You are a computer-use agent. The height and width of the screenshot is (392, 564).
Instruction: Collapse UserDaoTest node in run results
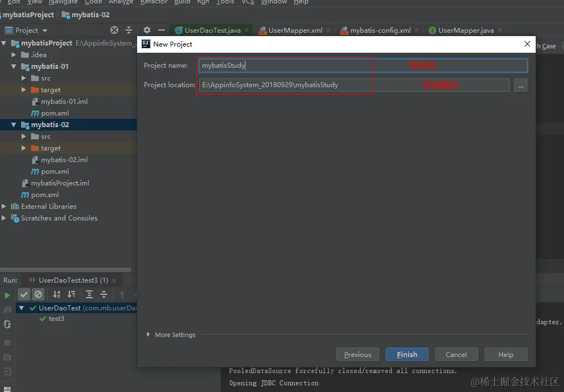[x=21, y=308]
